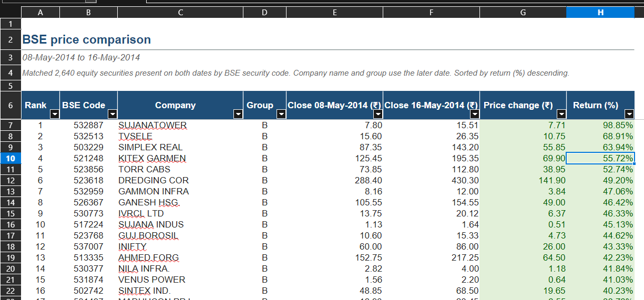644x300 pixels.
Task: Select row 10 header
Action: point(11,158)
